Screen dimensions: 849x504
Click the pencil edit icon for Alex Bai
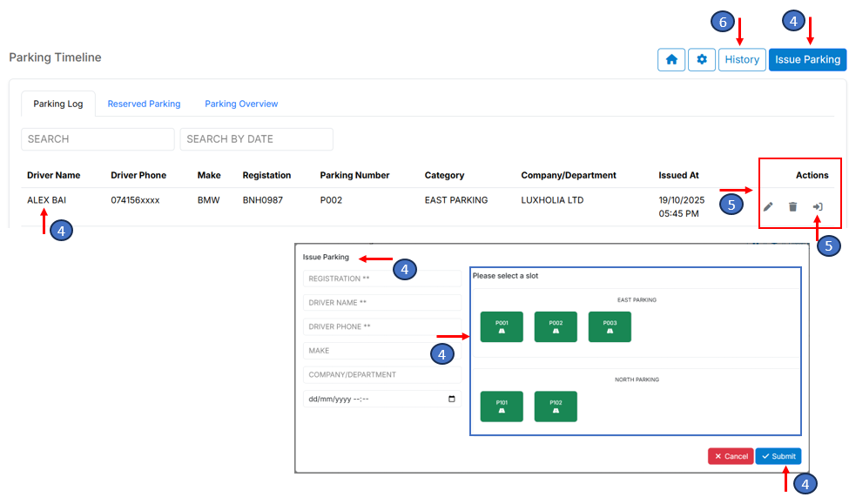click(768, 207)
